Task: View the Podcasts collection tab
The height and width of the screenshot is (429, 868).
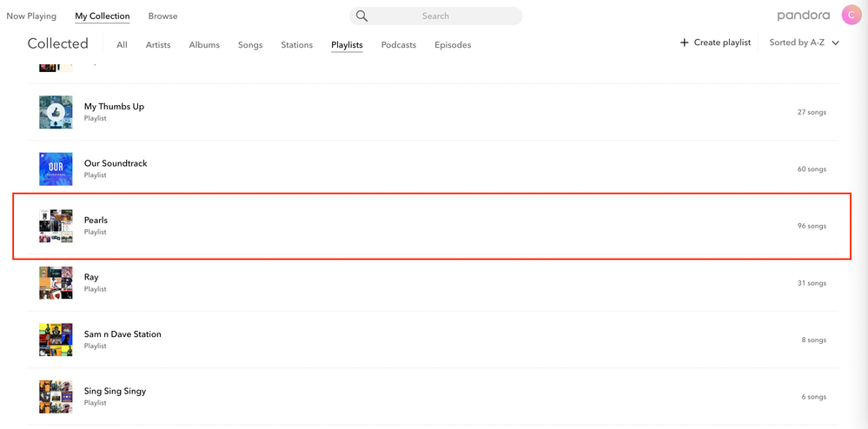Action: click(399, 44)
